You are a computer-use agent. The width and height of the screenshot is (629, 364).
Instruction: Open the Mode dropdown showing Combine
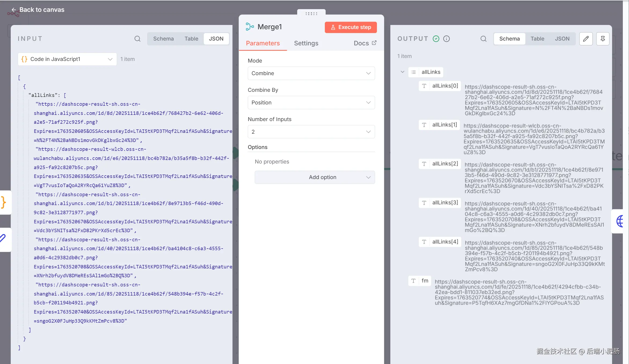pyautogui.click(x=311, y=73)
